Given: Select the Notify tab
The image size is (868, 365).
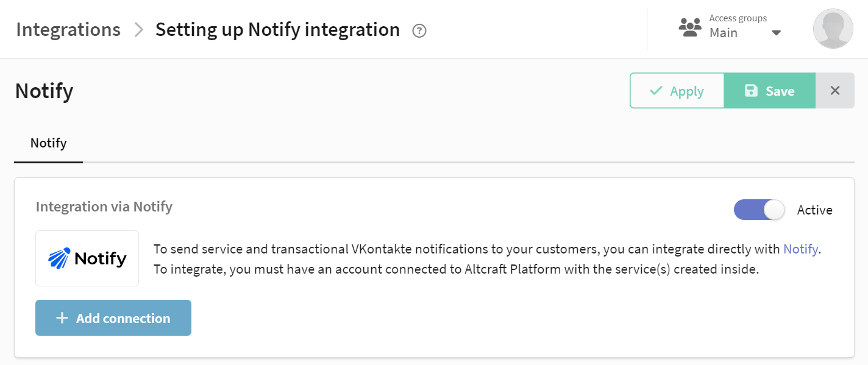Looking at the screenshot, I should (x=48, y=144).
